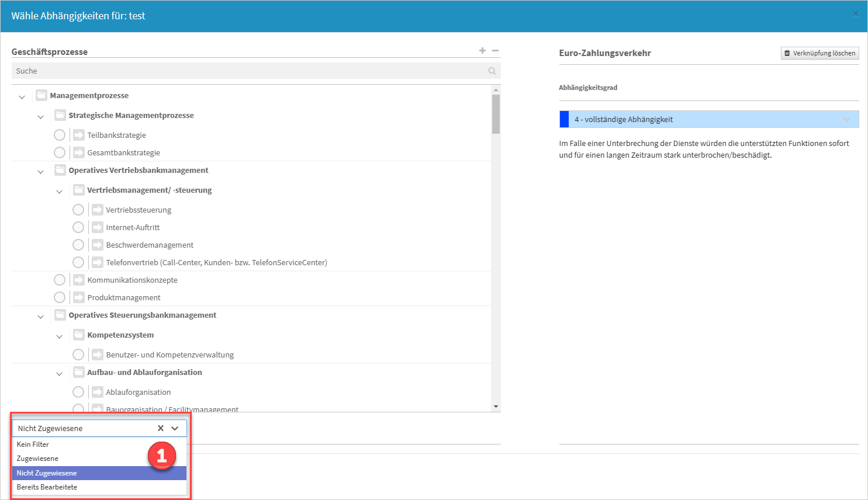The height and width of the screenshot is (500, 868).
Task: Select 'Bereits Bearbeitete' filter option
Action: pyautogui.click(x=47, y=487)
